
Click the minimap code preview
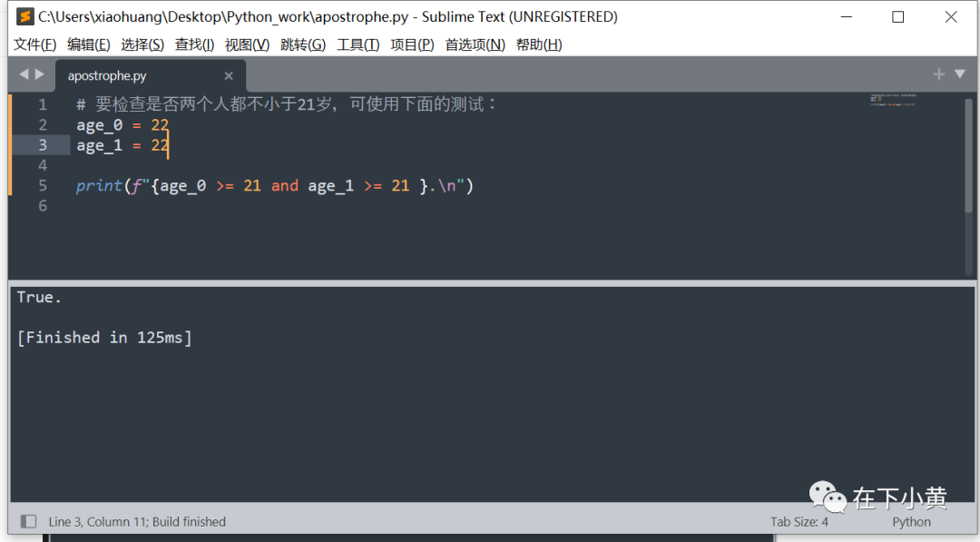(893, 100)
